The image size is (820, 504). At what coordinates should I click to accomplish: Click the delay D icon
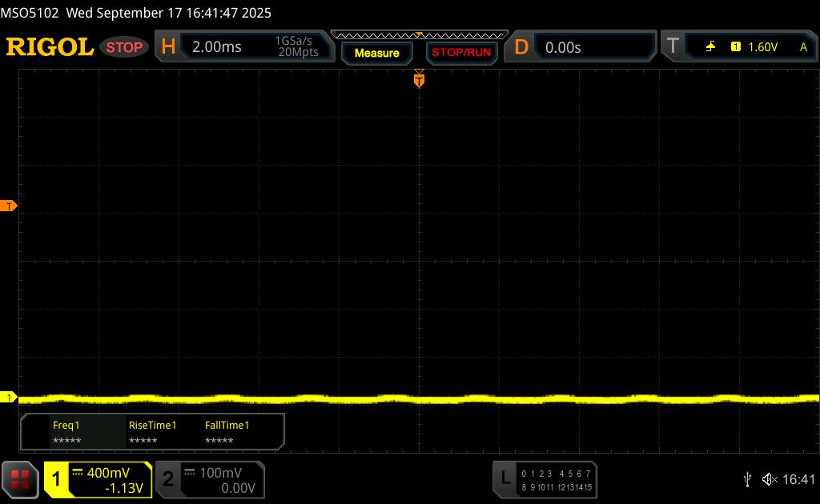521,47
